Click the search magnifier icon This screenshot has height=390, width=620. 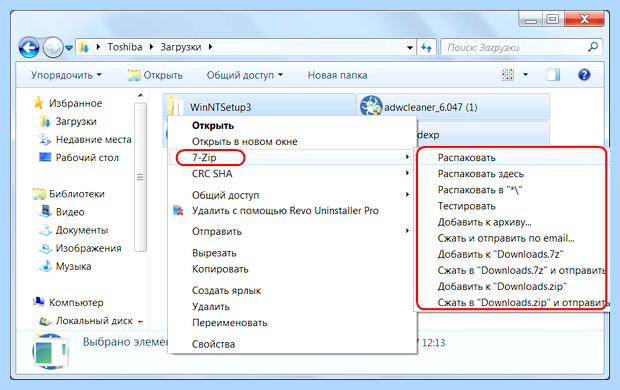click(x=592, y=47)
